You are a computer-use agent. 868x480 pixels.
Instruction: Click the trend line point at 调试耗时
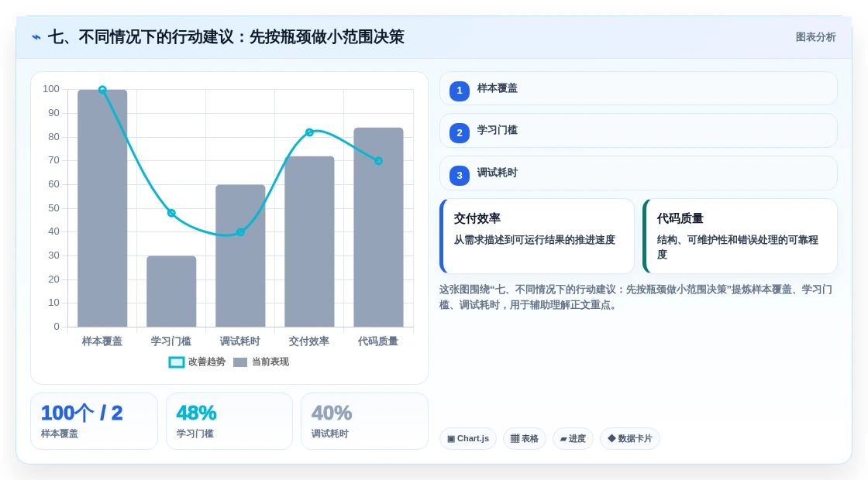[x=240, y=232]
